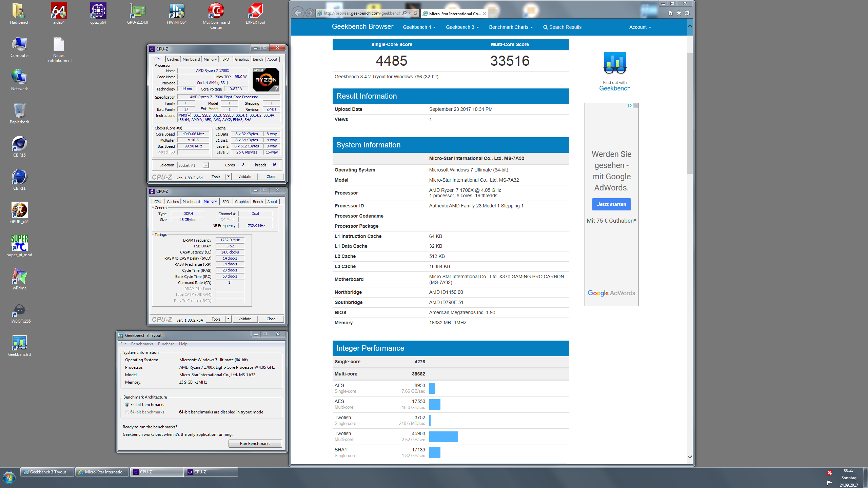Click the Jetzt starten ad button
This screenshot has width=868, height=488.
611,204
